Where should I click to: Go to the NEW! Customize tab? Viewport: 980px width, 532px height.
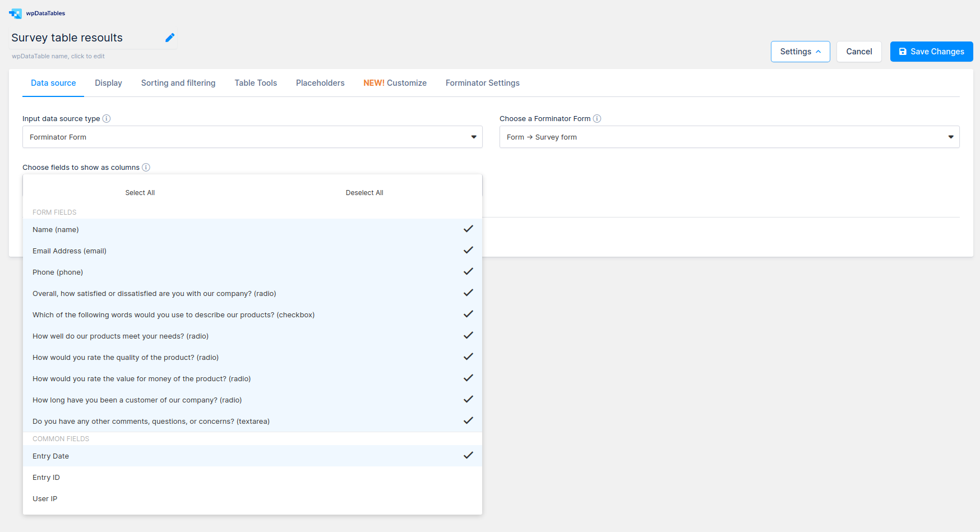click(x=395, y=82)
